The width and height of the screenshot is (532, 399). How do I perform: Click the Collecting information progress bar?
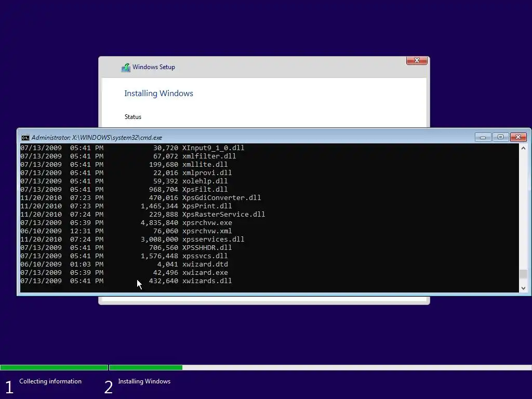(54, 367)
